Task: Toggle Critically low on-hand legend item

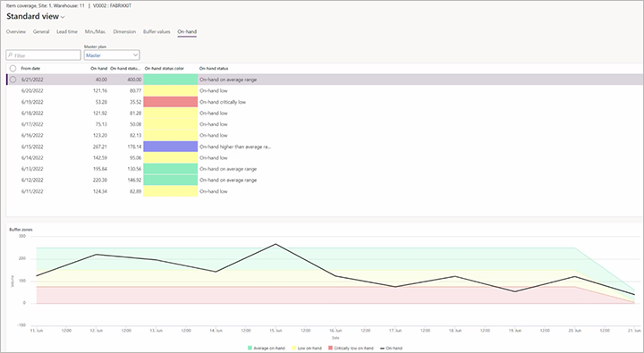Action: pyautogui.click(x=351, y=348)
